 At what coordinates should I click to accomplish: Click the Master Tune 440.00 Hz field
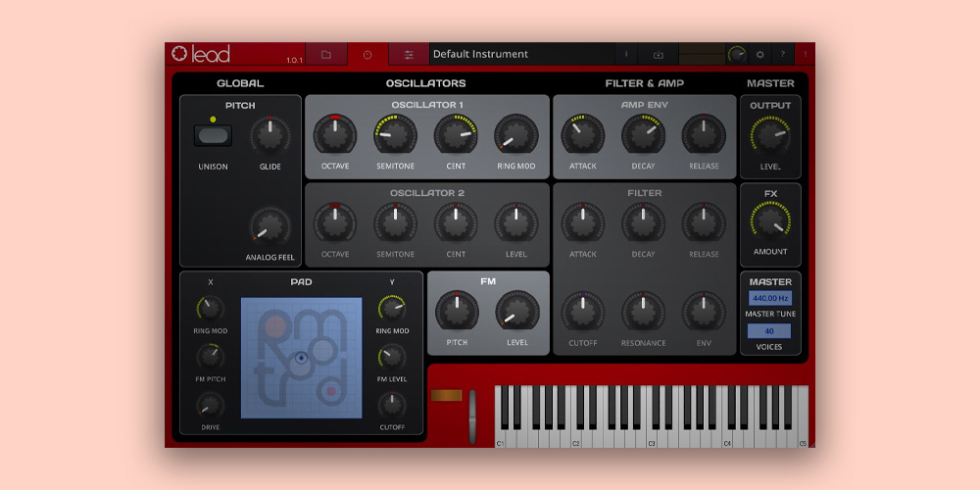(769, 298)
